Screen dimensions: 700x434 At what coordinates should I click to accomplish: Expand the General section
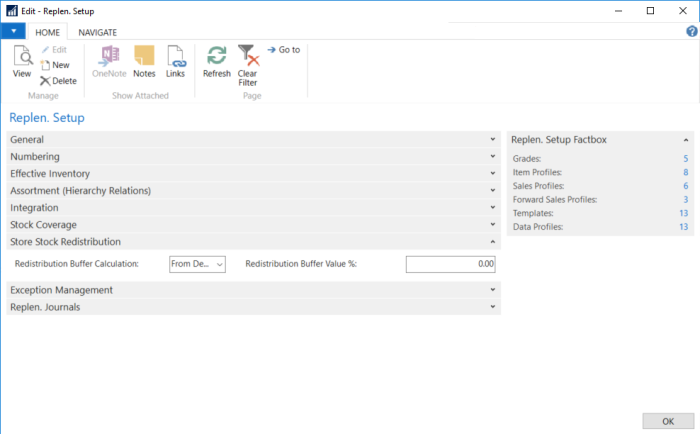(x=493, y=139)
